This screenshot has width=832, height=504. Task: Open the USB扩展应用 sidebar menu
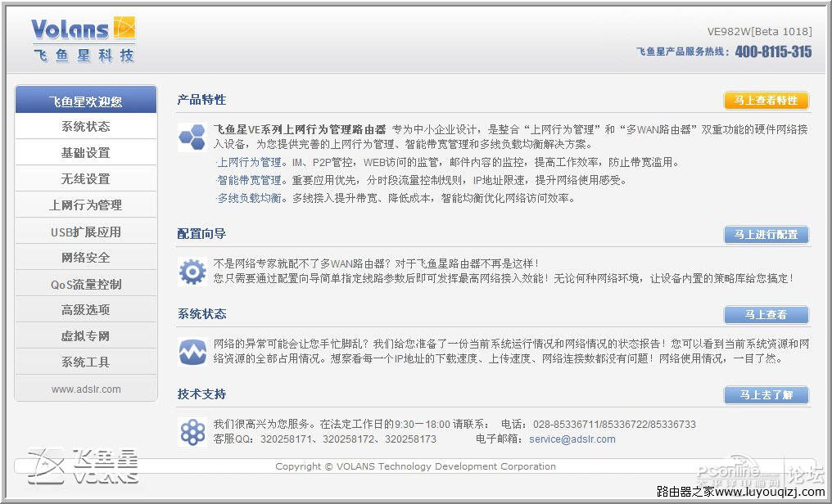click(86, 232)
